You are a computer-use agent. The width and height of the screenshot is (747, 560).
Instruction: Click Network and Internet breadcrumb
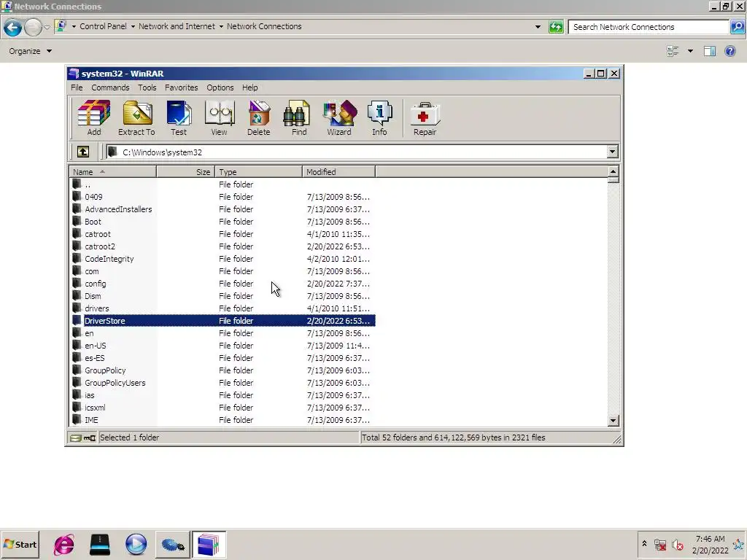[x=177, y=27]
